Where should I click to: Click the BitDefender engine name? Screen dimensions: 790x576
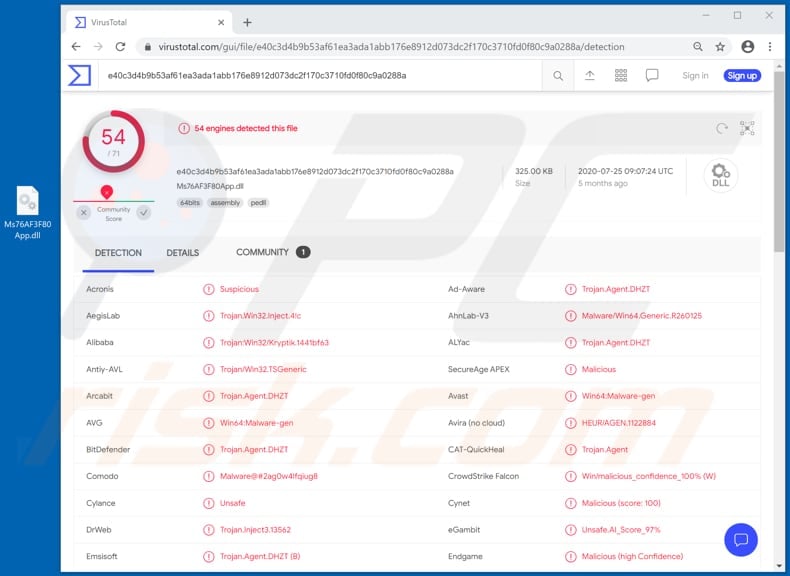tap(108, 450)
